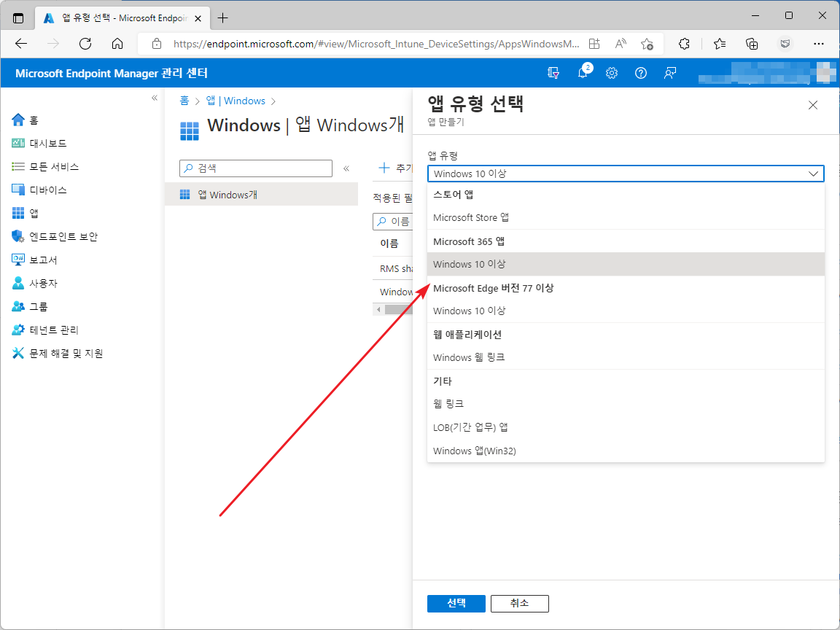Open the feedback icon in header
The image size is (840, 630).
pos(669,73)
